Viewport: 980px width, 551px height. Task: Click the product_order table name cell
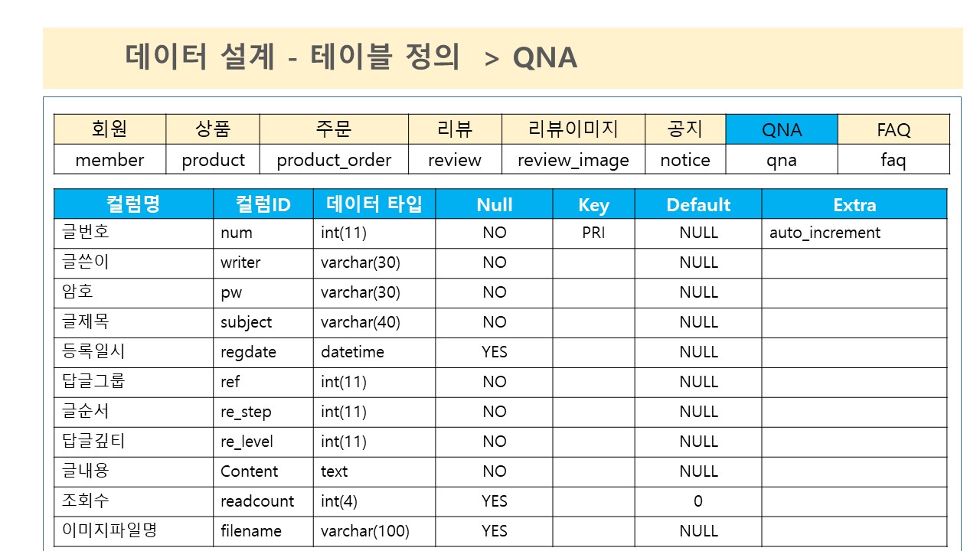(x=334, y=160)
